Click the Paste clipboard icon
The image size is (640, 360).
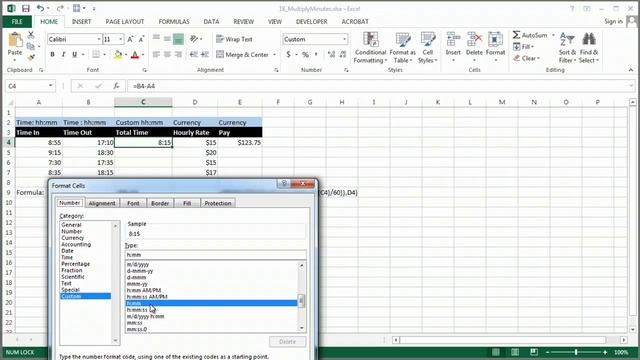point(15,41)
